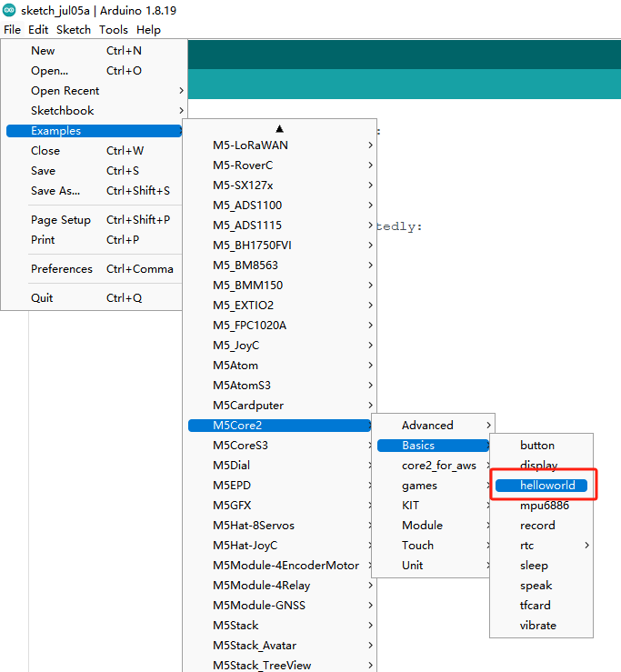Select Quit from File menu
621x672 pixels.
point(42,298)
